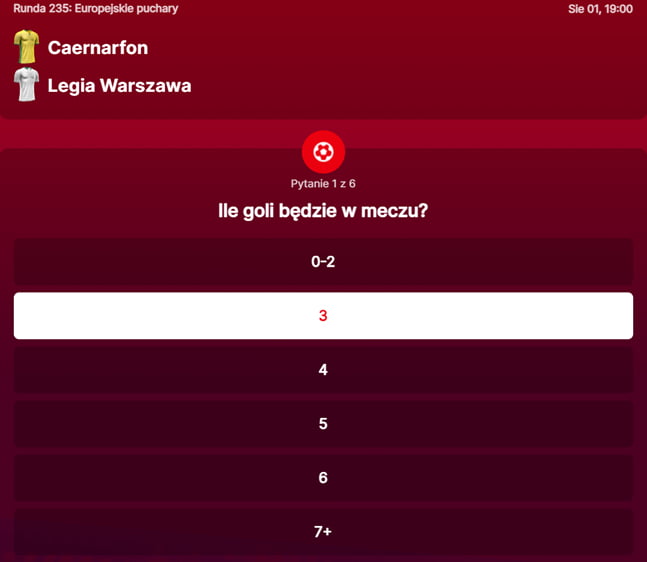Choose 5 goals as the answer
This screenshot has width=647, height=562.
pos(323,424)
